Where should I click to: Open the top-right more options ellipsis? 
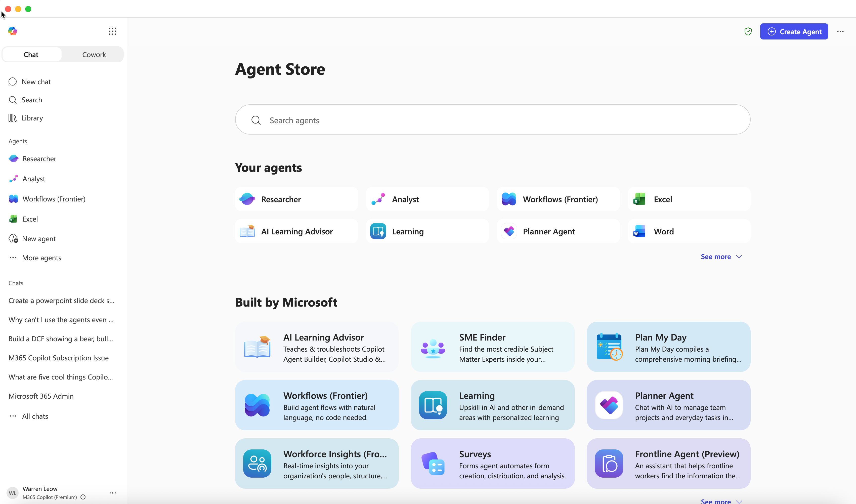tap(840, 32)
